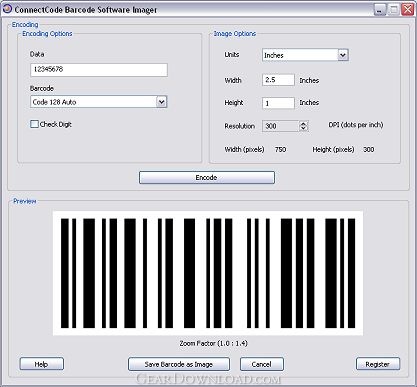Screen dimensions: 417x387
Task: Click the ConnectCode app icon in title bar
Action: pos(7,9)
